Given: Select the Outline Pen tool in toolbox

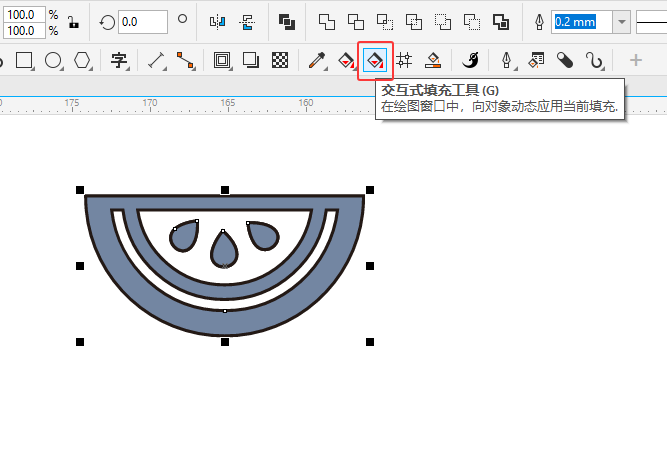Looking at the screenshot, I should pos(507,60).
